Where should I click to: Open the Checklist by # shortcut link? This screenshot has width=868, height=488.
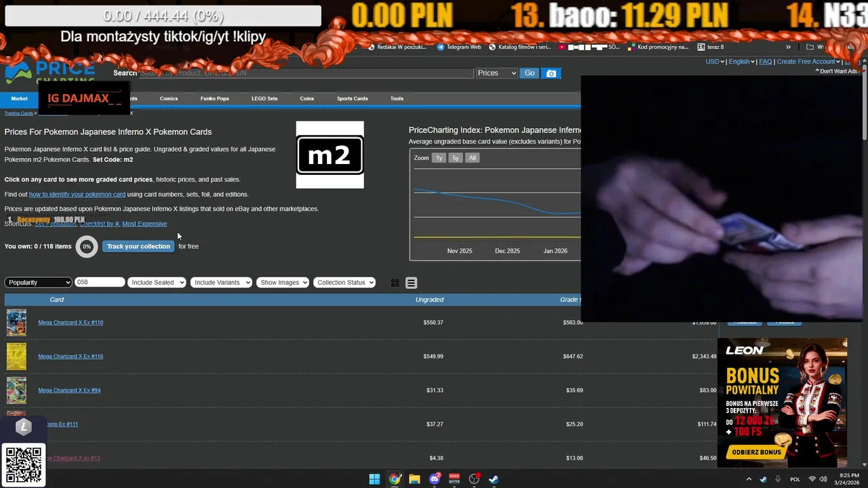99,224
